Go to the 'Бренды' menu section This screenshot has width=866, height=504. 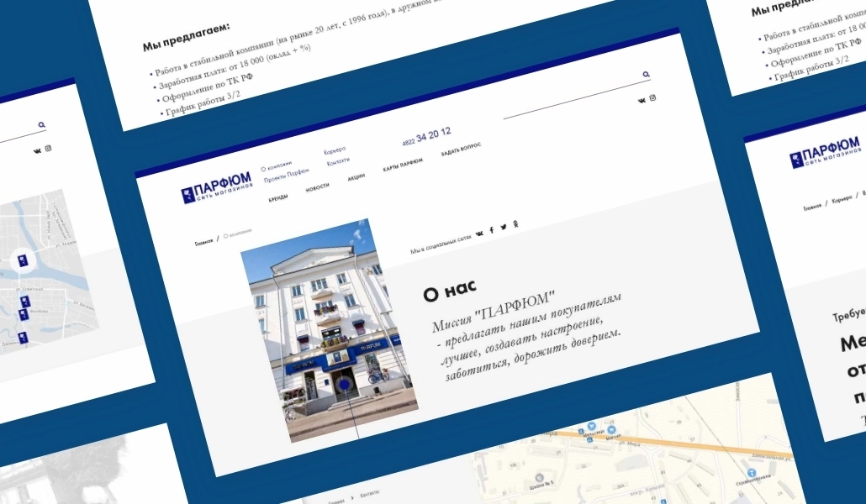(x=278, y=198)
